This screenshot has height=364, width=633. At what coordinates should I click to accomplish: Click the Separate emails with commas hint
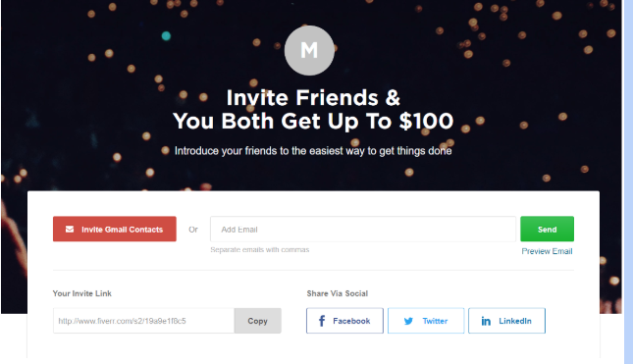point(259,250)
